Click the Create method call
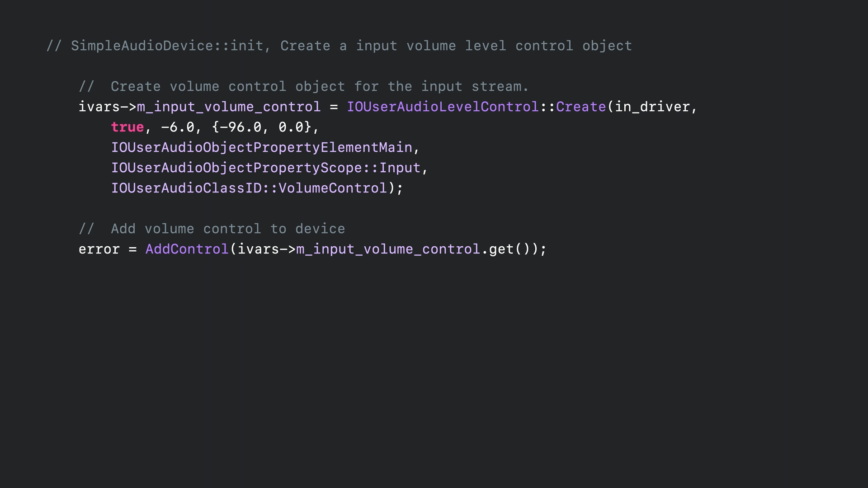Screen dimensions: 868x488 click(580, 107)
